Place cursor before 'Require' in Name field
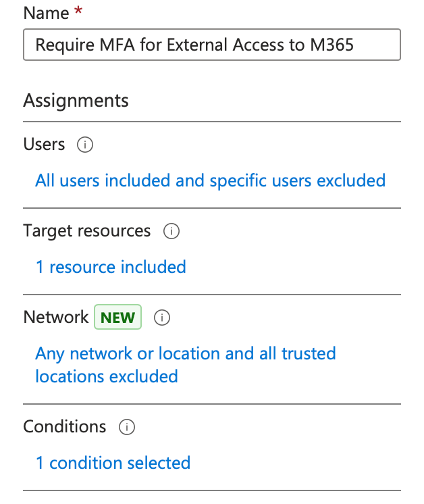This screenshot has width=424, height=504. click(35, 45)
